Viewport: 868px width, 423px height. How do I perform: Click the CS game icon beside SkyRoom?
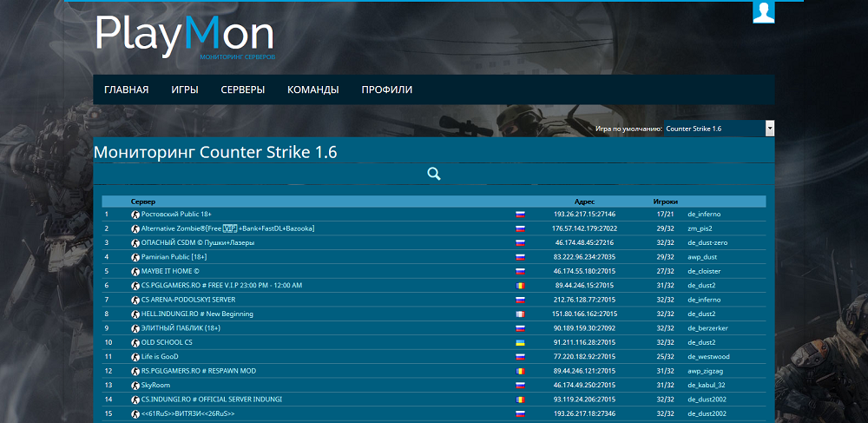135,385
